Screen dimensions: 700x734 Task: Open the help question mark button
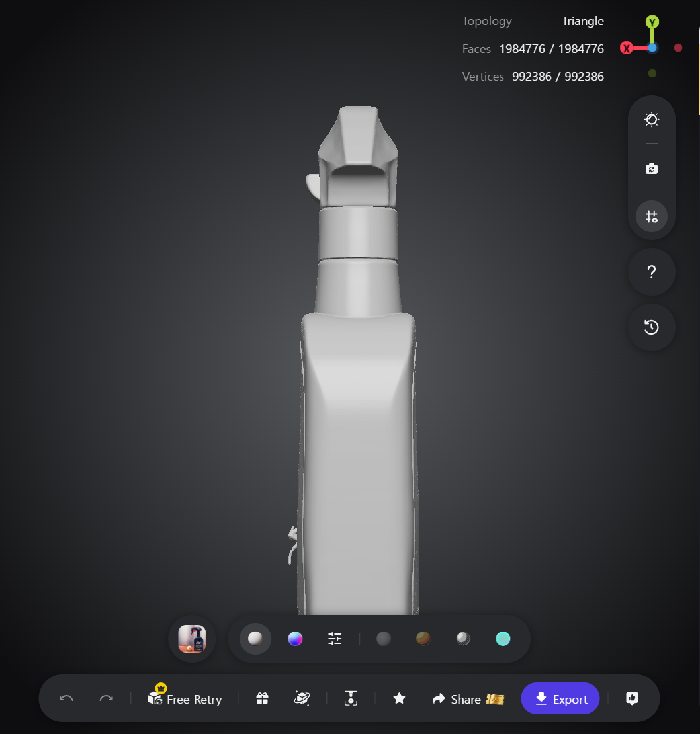tap(651, 272)
